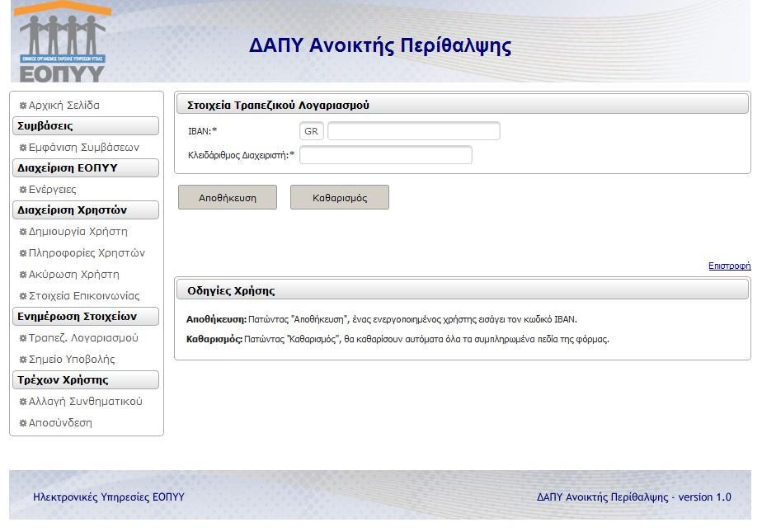This screenshot has width=762, height=532.
Task: Open Δημιουργία Χρήστη menu item
Action: coord(78,231)
